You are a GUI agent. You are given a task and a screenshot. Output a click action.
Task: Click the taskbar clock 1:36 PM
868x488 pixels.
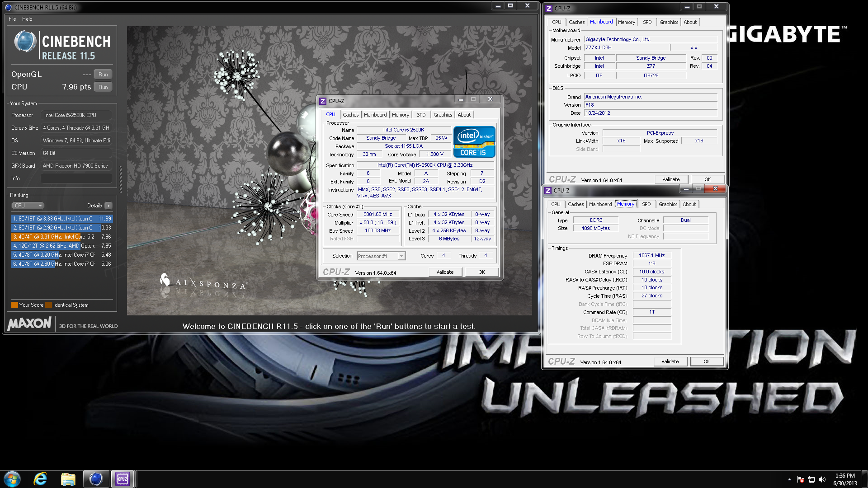pyautogui.click(x=845, y=476)
